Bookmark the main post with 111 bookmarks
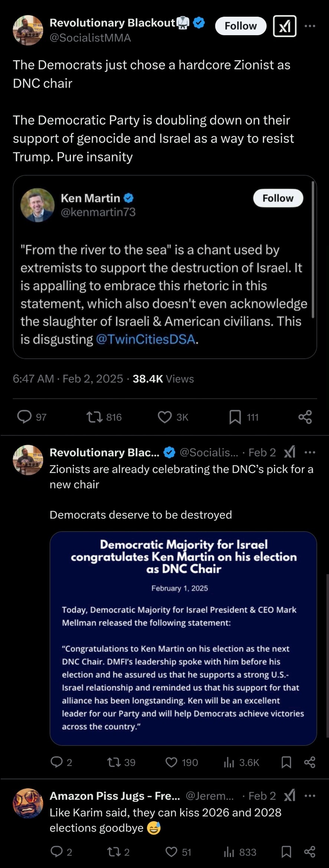 click(235, 417)
